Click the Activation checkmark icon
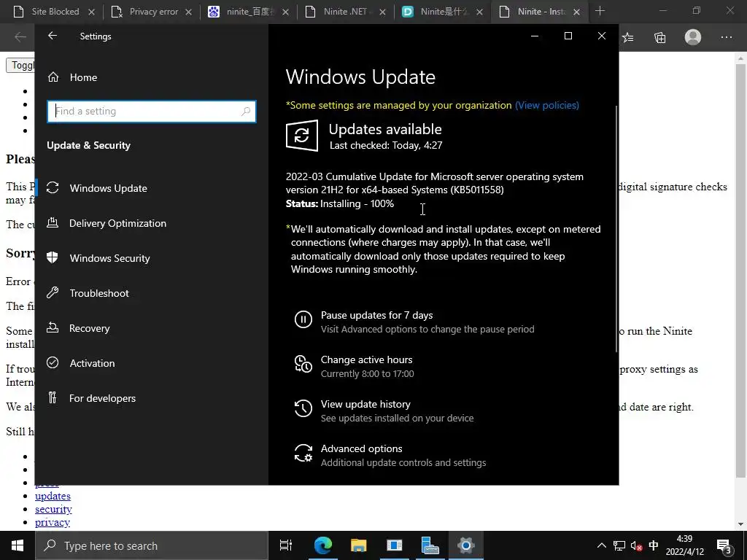The image size is (747, 560). (53, 363)
